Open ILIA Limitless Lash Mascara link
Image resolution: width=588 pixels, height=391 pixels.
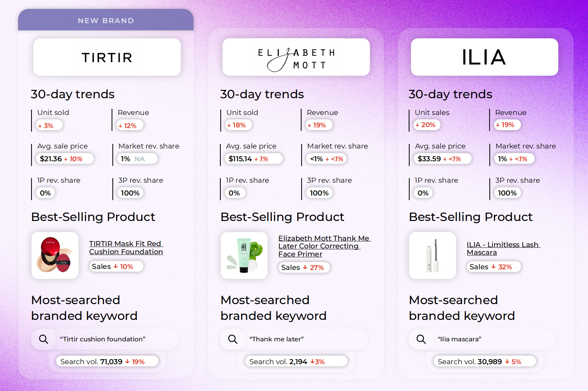coord(503,248)
